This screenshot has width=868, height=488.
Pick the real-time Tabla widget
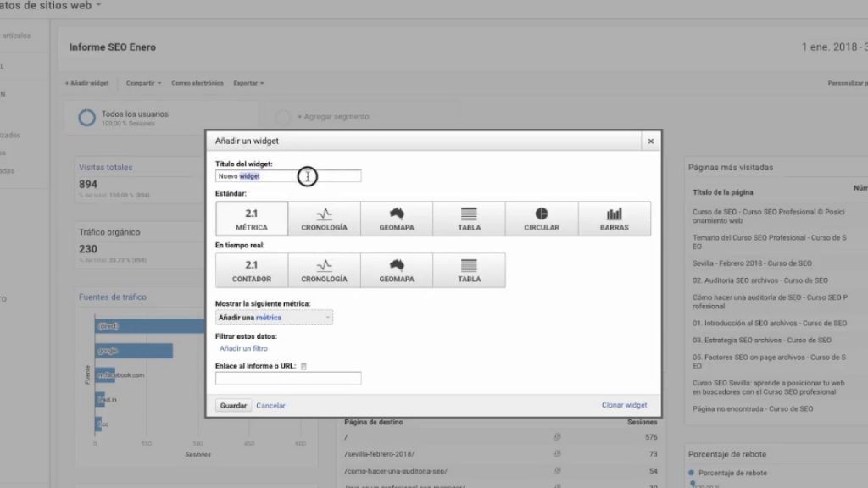click(x=469, y=270)
